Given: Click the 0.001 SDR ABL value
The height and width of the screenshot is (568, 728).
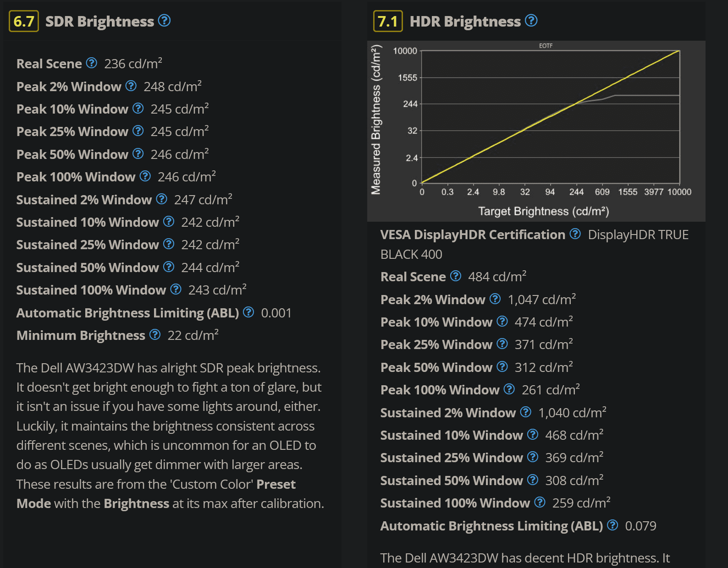Looking at the screenshot, I should point(276,313).
